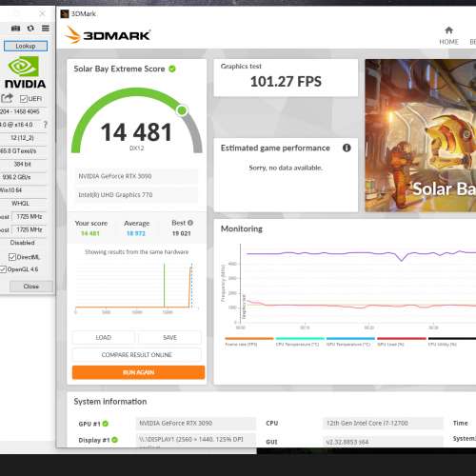Click the 3DMark title bar app icon
Screen dimensions: 476x476
[65, 14]
